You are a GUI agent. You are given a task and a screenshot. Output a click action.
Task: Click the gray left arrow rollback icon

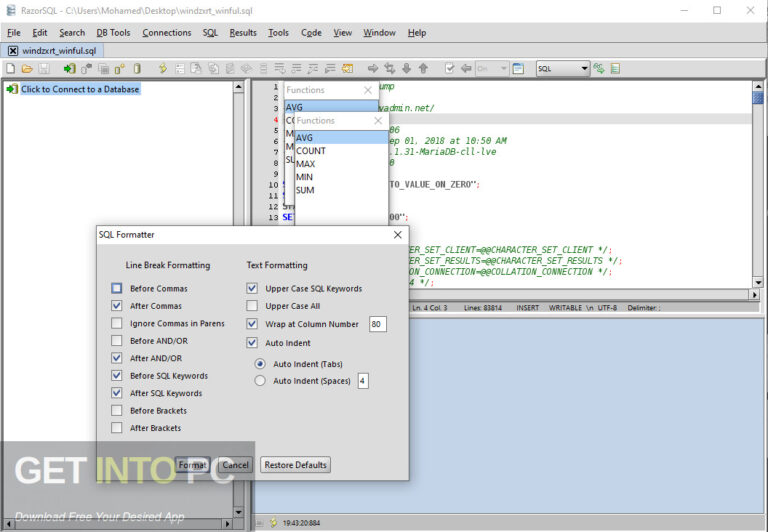point(466,69)
